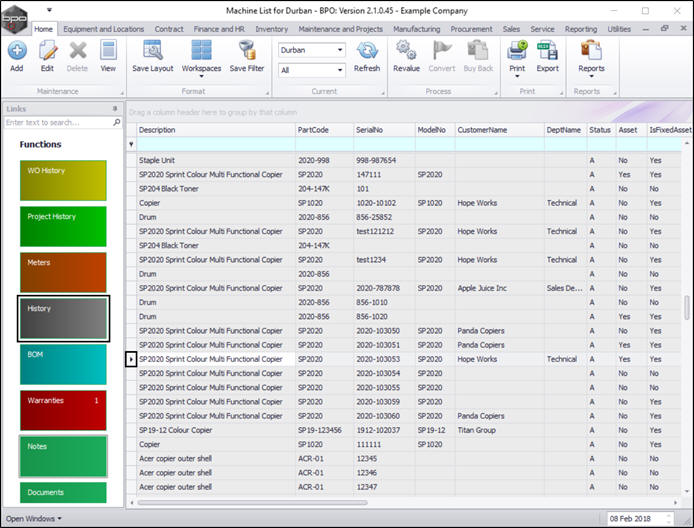The width and height of the screenshot is (694, 528).
Task: Expand the All filter combo box
Action: (340, 70)
